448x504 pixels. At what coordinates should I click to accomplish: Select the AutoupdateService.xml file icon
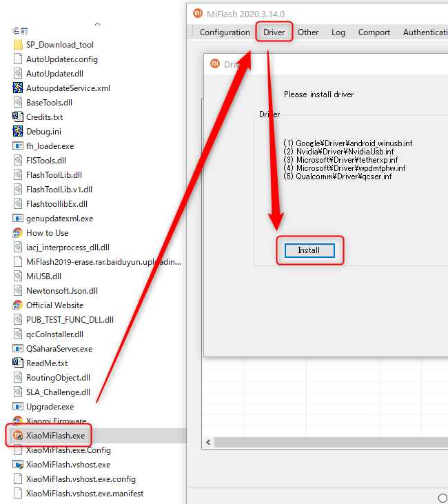click(x=18, y=88)
